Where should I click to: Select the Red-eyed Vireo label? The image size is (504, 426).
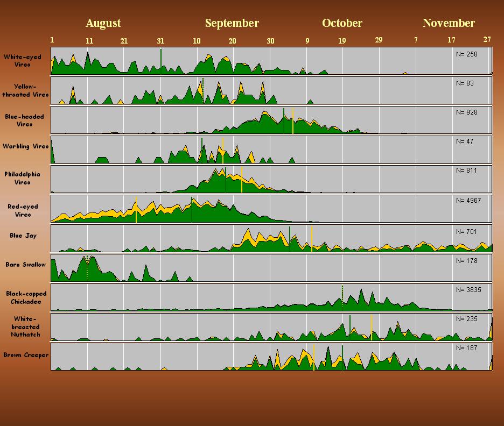point(23,210)
